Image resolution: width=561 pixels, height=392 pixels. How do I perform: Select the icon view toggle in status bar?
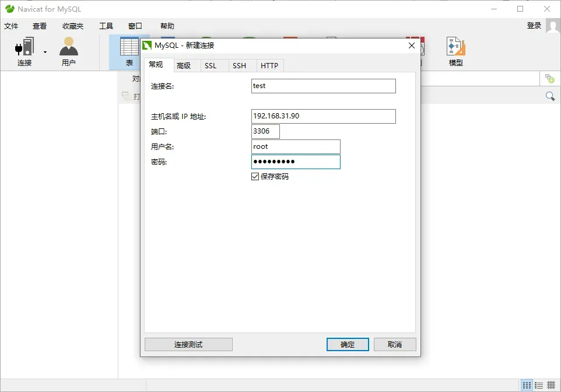coord(527,386)
